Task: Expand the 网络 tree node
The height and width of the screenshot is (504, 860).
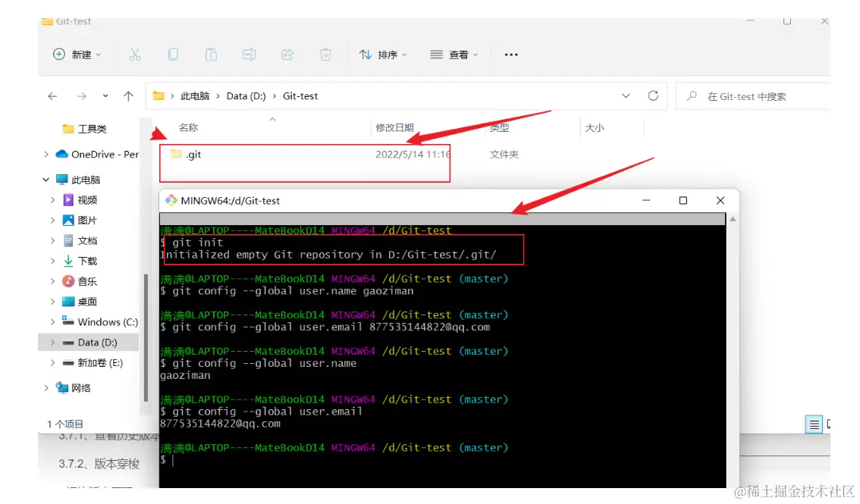Action: (x=46, y=388)
